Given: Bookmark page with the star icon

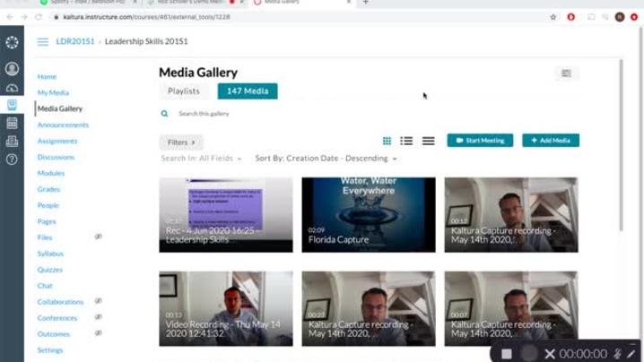Looking at the screenshot, I should click(553, 17).
